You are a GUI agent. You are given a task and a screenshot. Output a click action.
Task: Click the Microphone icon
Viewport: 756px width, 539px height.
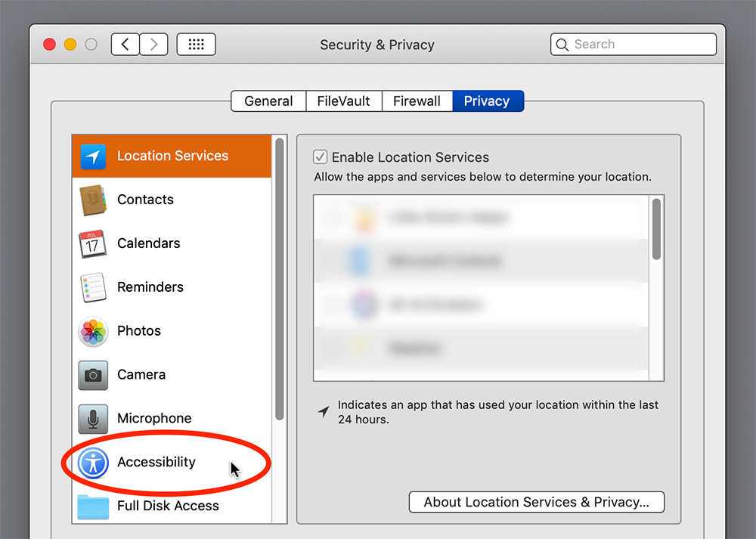click(93, 419)
